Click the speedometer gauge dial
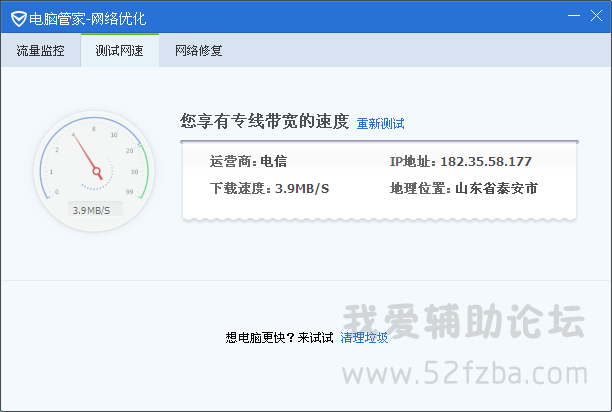 tap(94, 171)
